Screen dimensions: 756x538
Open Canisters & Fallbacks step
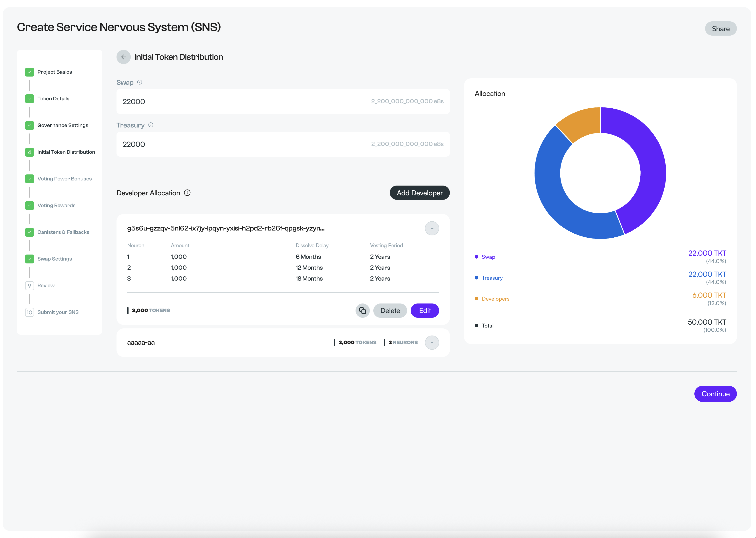tap(63, 232)
